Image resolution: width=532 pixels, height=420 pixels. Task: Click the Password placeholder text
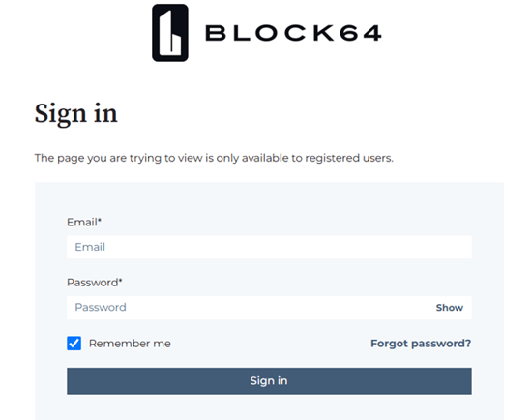tap(101, 308)
